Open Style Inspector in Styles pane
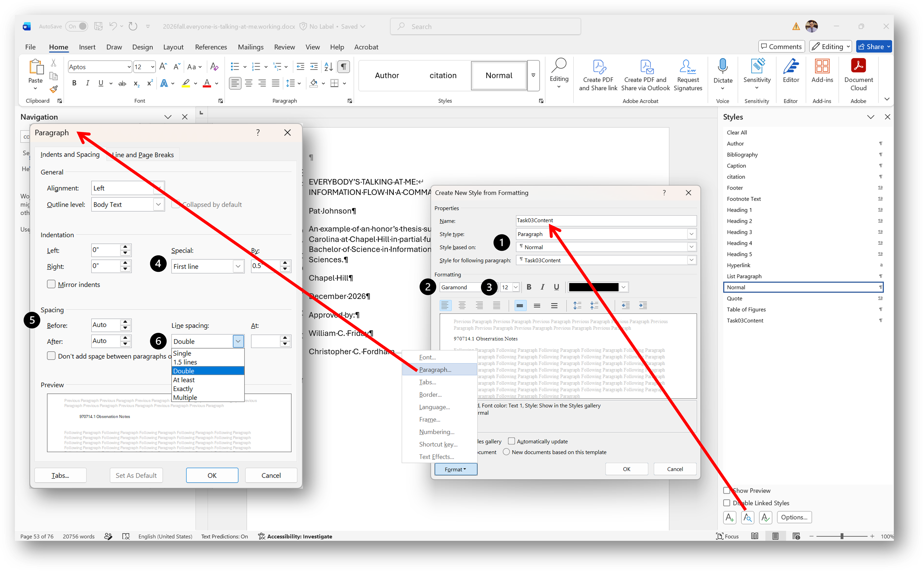 coord(747,517)
